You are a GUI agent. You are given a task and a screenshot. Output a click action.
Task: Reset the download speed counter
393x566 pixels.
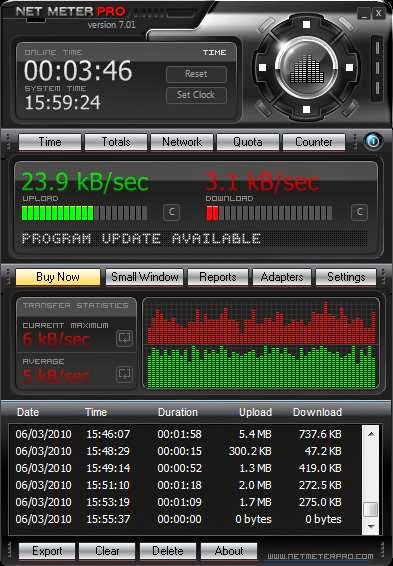tap(359, 212)
